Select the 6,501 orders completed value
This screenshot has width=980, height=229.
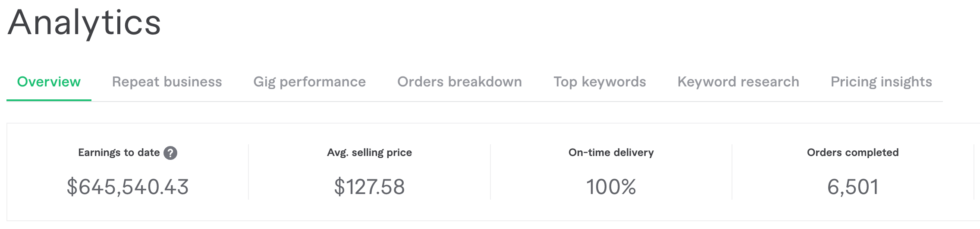coord(852,187)
